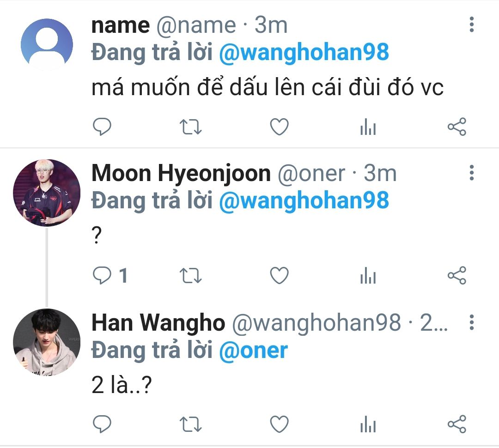
Task: Open more options for name's tweet
Action: 471,25
